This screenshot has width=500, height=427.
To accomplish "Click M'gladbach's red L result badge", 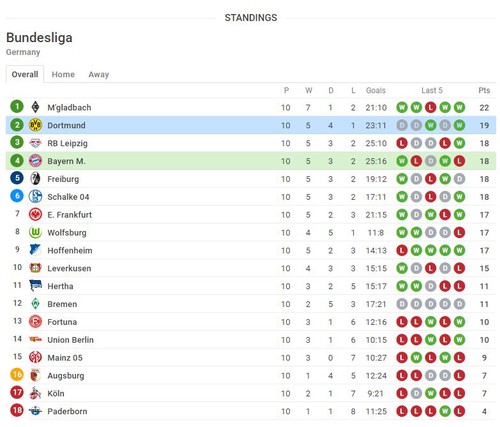I will pos(430,107).
